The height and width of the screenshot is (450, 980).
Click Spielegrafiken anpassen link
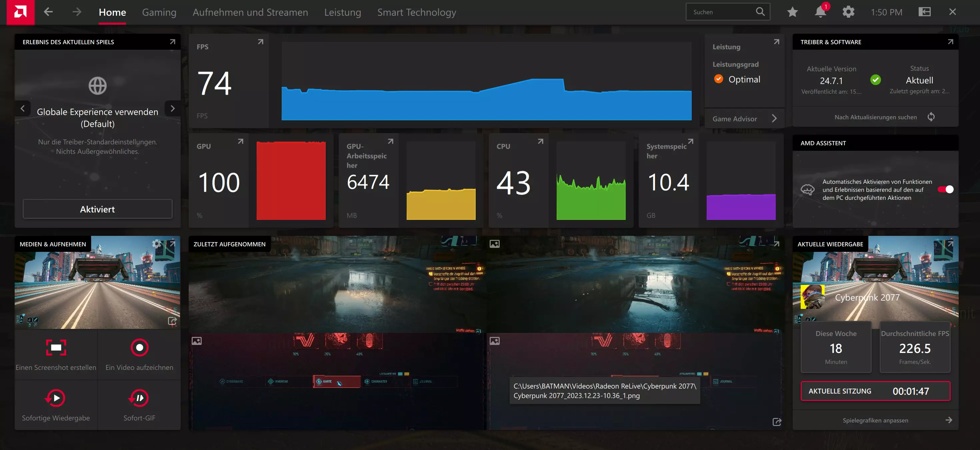pos(875,420)
